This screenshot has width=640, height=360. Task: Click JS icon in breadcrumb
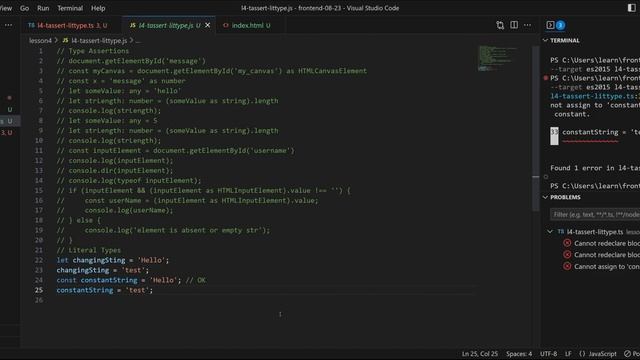pos(65,40)
